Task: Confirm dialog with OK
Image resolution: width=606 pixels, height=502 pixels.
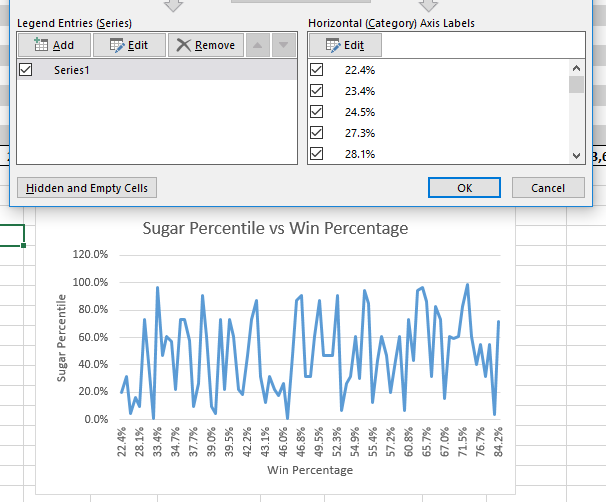Action: pyautogui.click(x=464, y=188)
